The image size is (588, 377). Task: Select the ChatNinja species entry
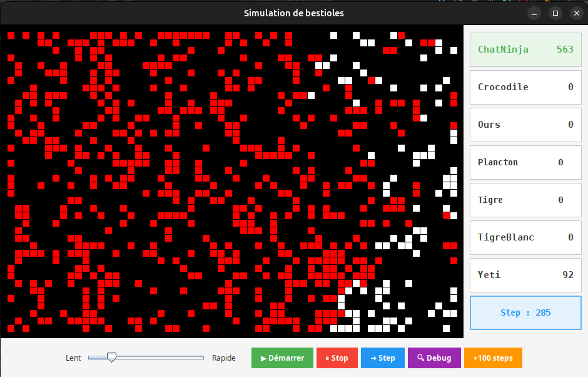pyautogui.click(x=525, y=49)
